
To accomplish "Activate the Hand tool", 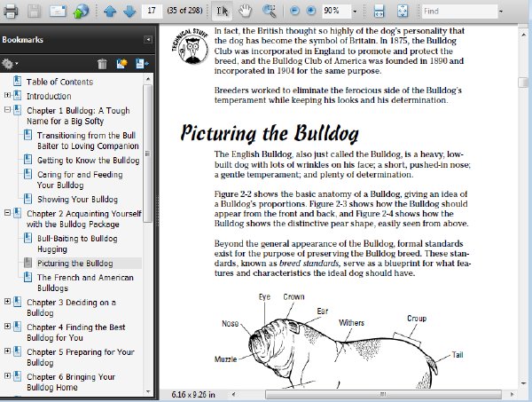I will (245, 12).
